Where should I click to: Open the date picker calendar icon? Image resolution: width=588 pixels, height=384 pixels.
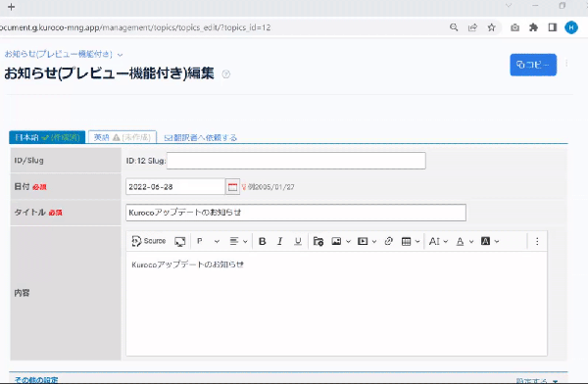coord(232,187)
